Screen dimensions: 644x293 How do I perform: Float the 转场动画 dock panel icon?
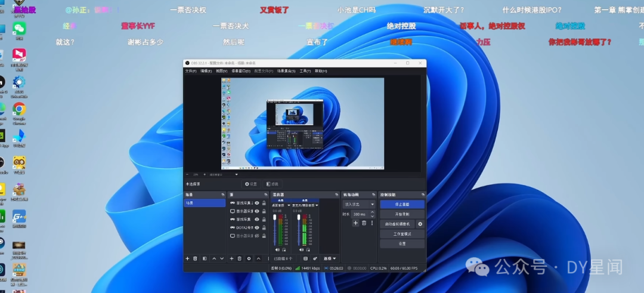click(x=374, y=195)
